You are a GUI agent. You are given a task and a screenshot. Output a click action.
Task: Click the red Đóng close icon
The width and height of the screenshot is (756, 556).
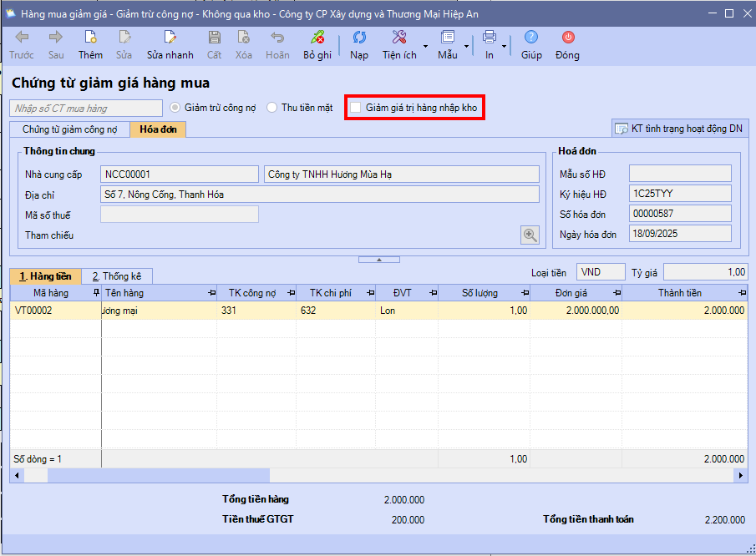point(567,38)
